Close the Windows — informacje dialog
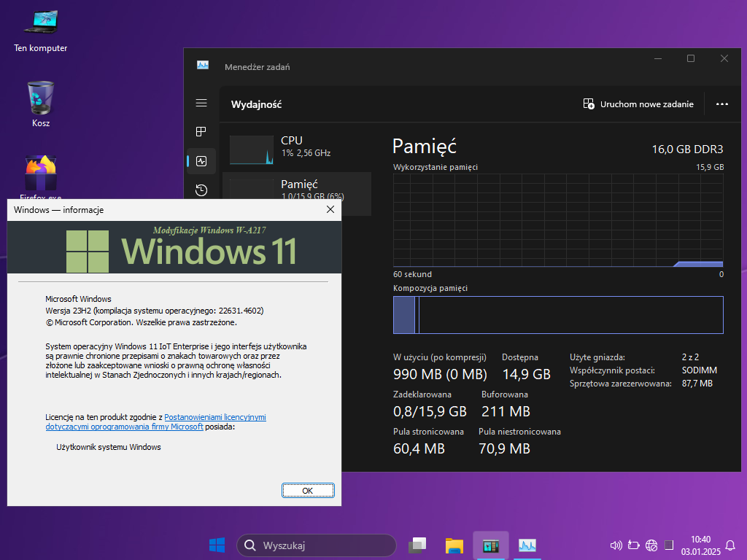The height and width of the screenshot is (560, 747). coord(330,210)
